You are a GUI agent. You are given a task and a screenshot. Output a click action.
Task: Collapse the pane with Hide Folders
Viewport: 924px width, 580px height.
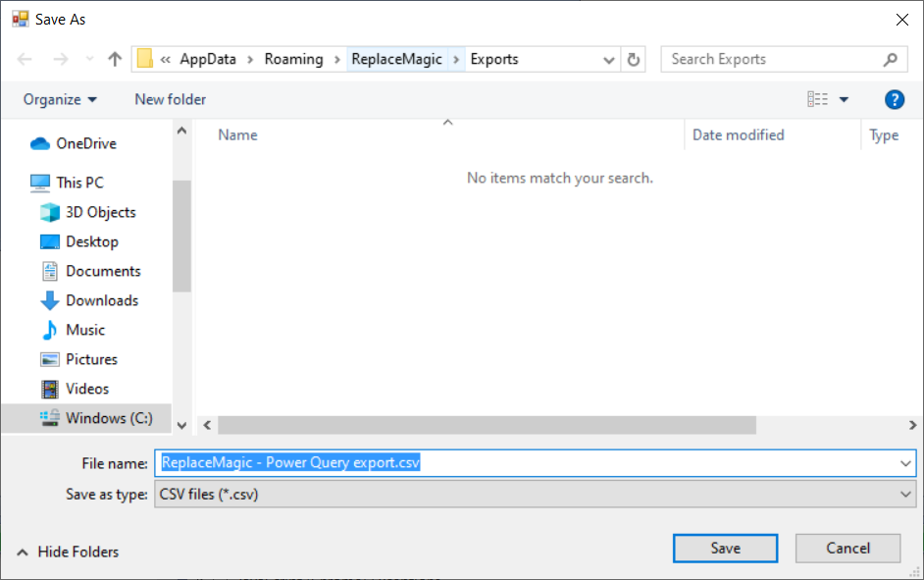coord(68,552)
